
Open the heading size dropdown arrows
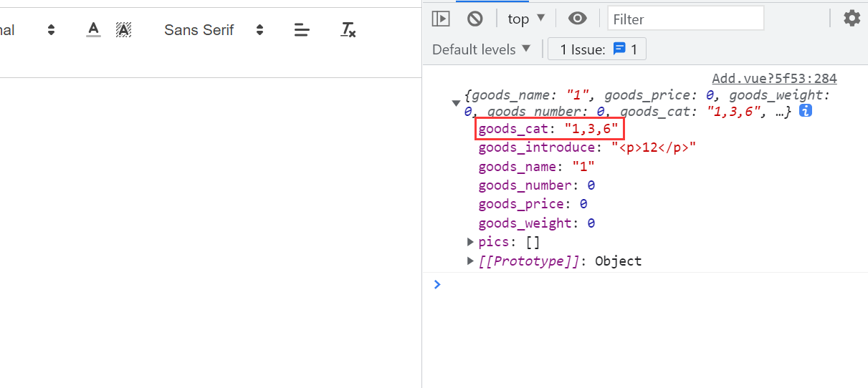click(x=51, y=29)
